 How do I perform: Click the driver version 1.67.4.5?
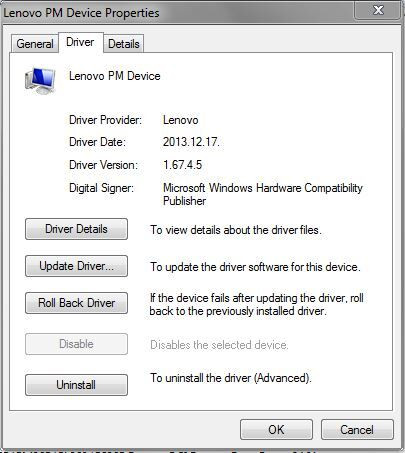(x=182, y=165)
